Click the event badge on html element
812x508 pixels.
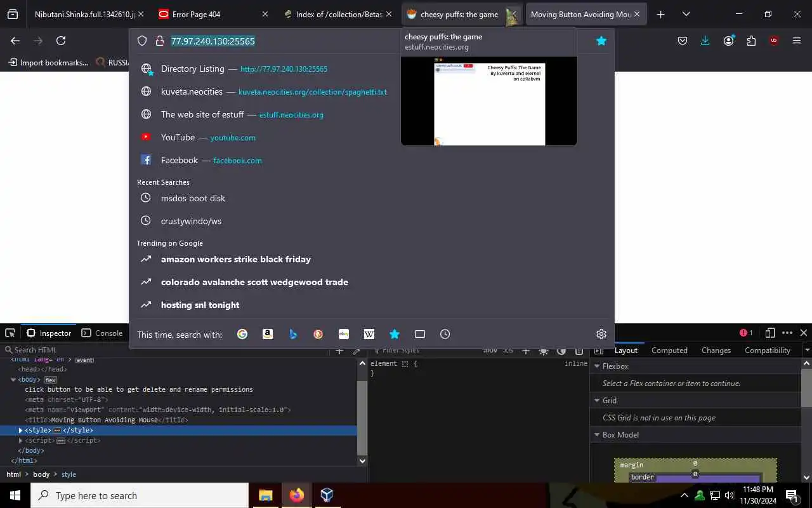click(x=84, y=360)
